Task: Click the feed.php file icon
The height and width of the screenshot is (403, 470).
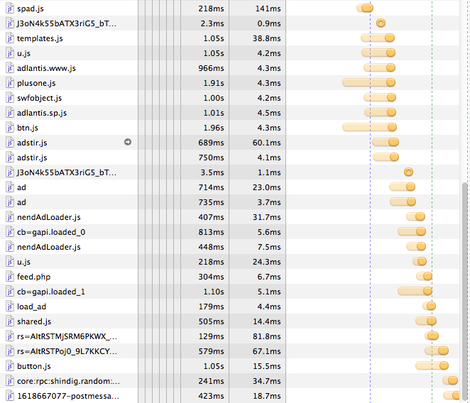Action: 10,277
